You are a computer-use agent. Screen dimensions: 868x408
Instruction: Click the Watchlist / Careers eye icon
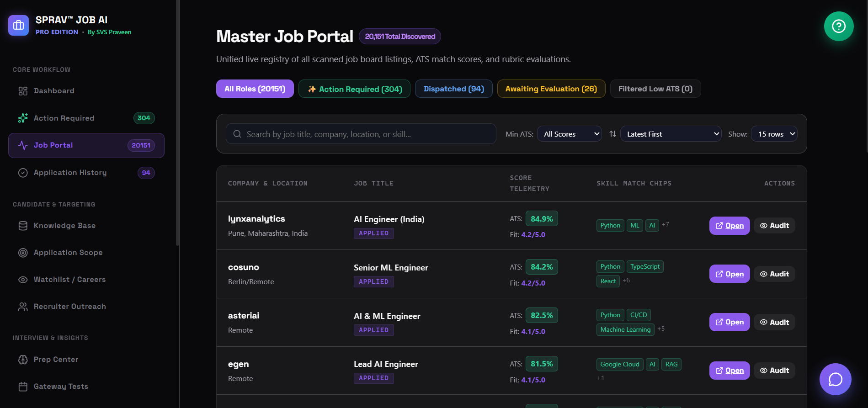tap(23, 280)
